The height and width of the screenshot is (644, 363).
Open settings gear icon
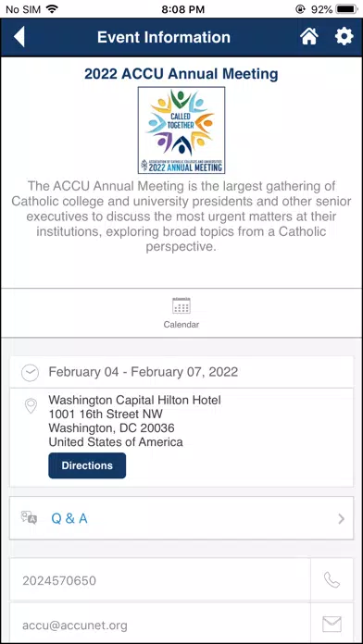344,37
